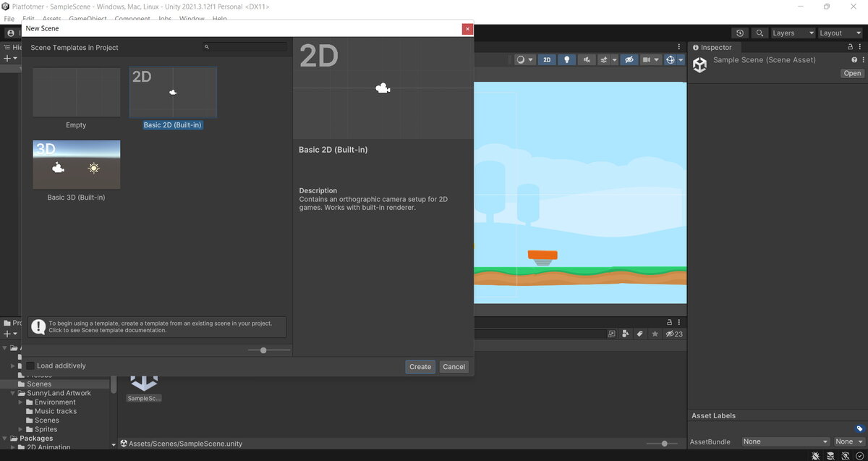The height and width of the screenshot is (461, 868).
Task: Select the SampleScene asset in Project window
Action: [144, 388]
